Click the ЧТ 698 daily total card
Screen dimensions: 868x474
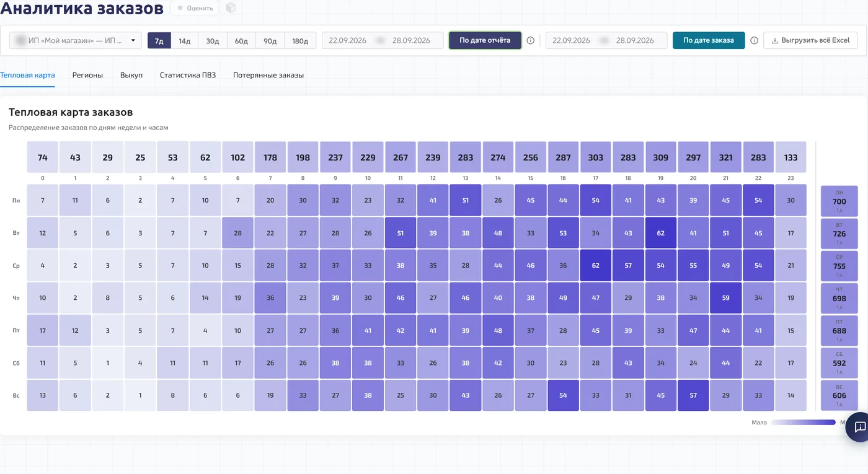[839, 299]
